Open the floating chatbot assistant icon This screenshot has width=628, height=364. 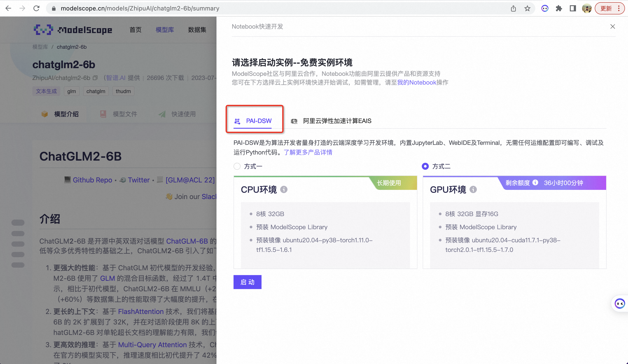[x=619, y=303]
